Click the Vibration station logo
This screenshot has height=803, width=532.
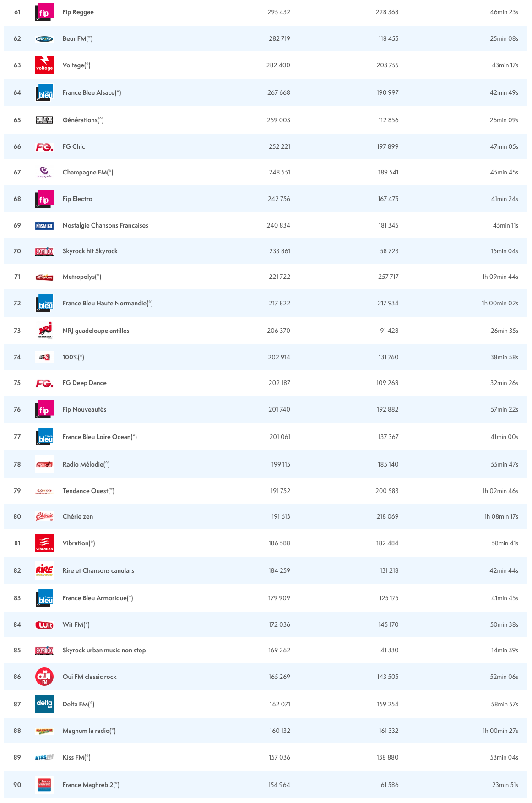click(x=44, y=543)
